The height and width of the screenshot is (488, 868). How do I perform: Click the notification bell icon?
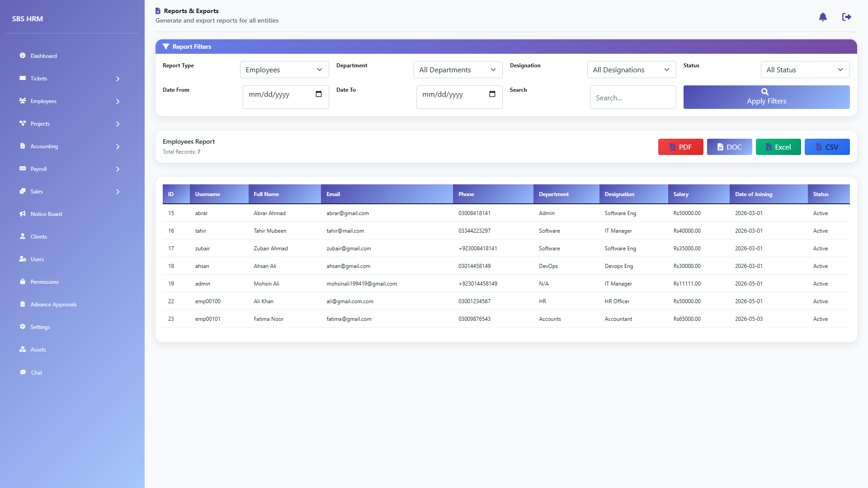click(823, 17)
